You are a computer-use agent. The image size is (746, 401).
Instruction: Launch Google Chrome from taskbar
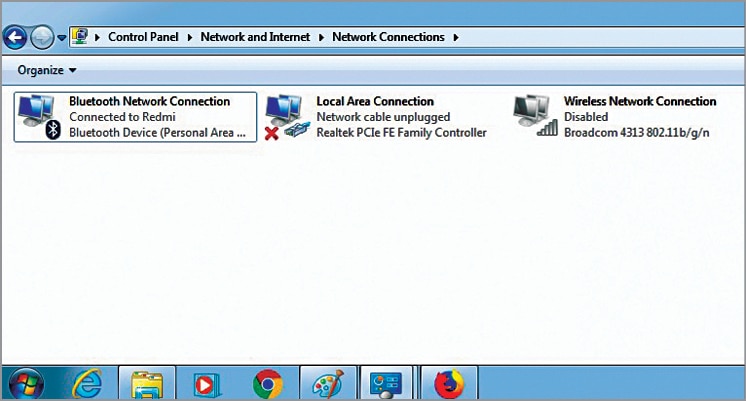[x=267, y=383]
